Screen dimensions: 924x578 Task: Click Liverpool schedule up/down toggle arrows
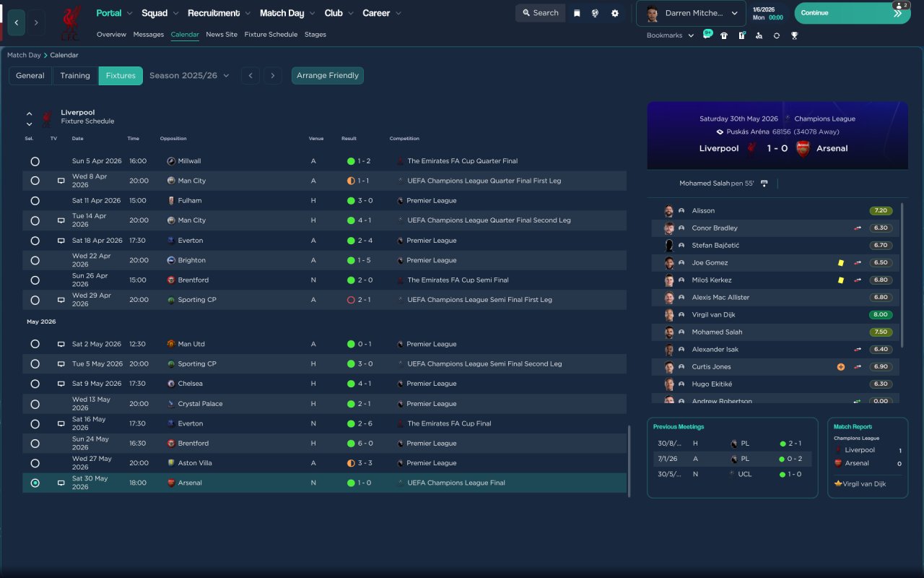pyautogui.click(x=30, y=118)
